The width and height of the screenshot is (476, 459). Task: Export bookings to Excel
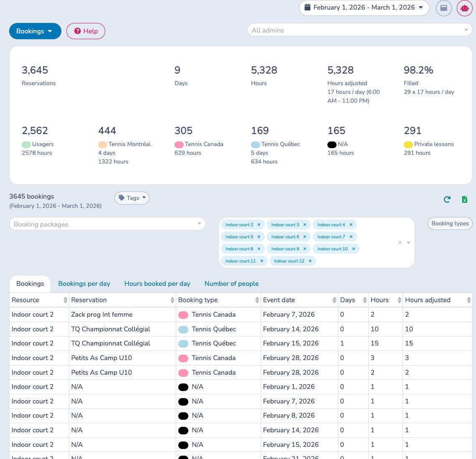(x=464, y=199)
